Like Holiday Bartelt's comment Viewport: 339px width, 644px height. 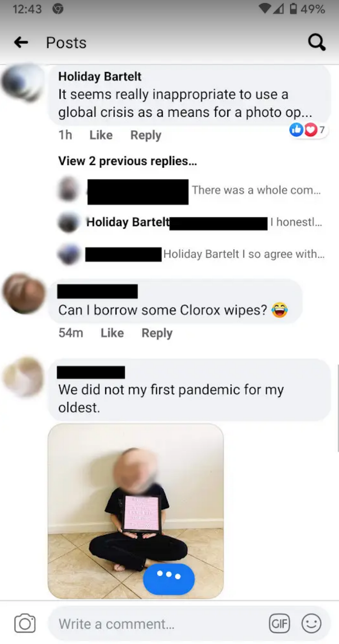[x=101, y=135]
